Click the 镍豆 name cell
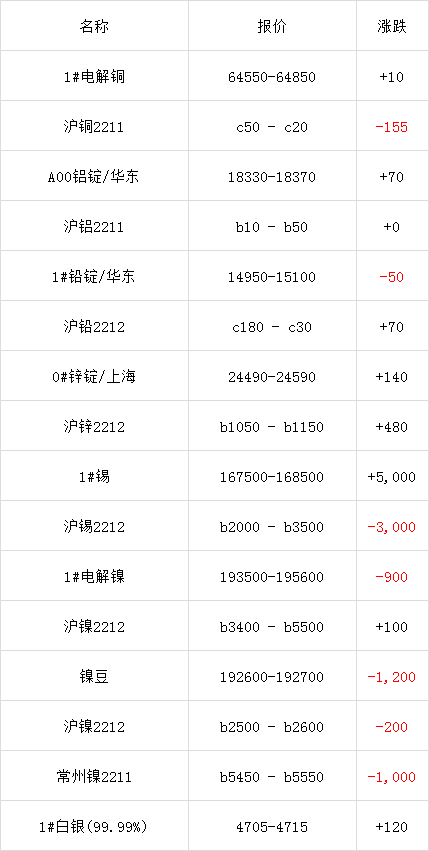The height and width of the screenshot is (851, 429). 94,677
